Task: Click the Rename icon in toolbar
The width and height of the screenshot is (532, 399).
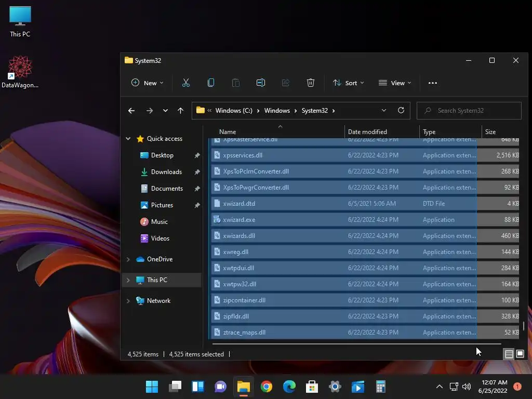Action: (x=261, y=83)
